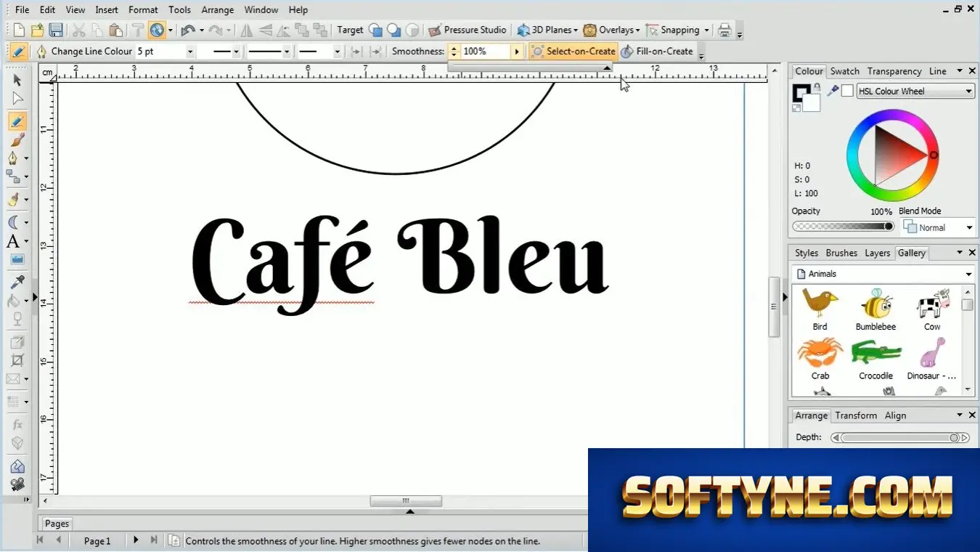Select the Pointer tool in left toolbar
The height and width of the screenshot is (552, 980).
pos(17,80)
